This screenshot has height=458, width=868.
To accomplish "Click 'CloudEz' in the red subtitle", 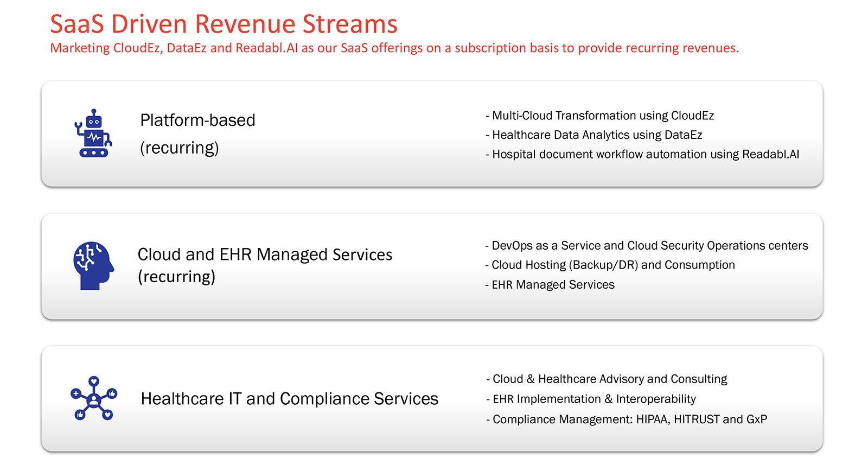I will click(137, 48).
